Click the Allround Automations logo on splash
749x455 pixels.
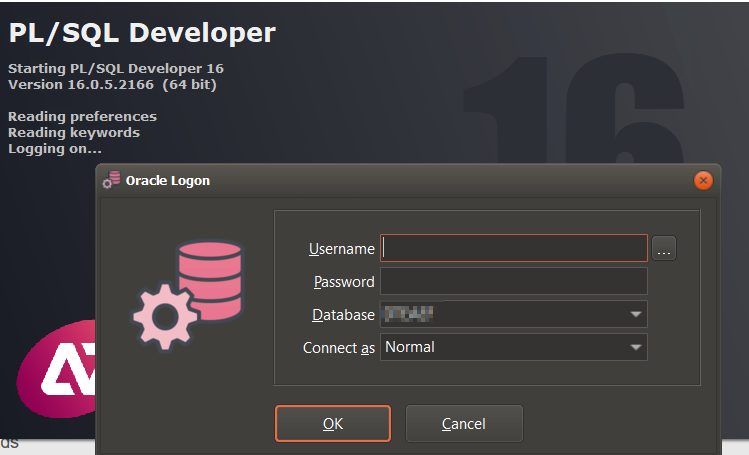[x=56, y=369]
